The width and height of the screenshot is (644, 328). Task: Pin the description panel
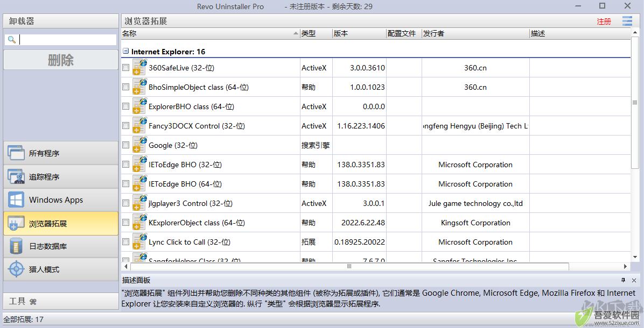(x=623, y=280)
